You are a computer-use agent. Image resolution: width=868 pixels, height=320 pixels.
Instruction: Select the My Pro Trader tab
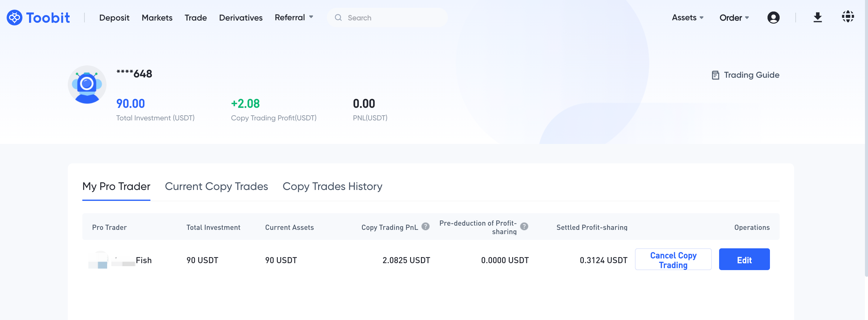tap(116, 186)
